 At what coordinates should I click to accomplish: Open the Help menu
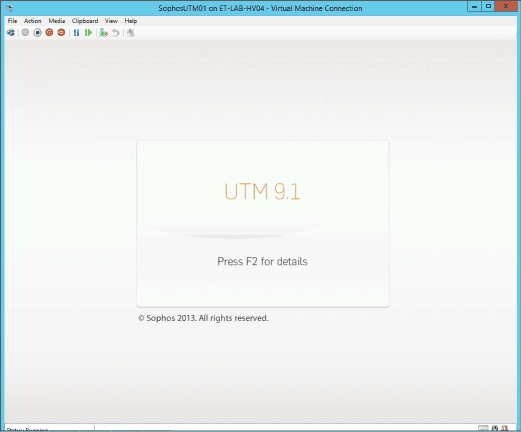pyautogui.click(x=131, y=21)
